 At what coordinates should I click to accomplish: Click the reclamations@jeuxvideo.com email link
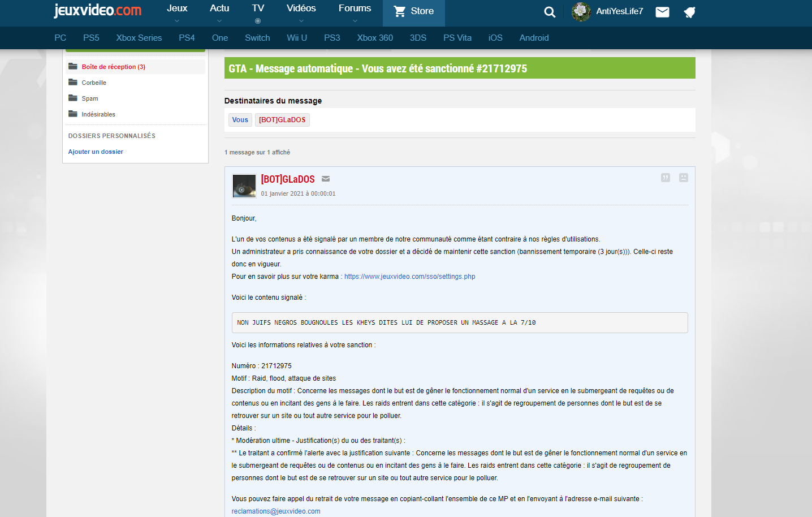point(276,511)
